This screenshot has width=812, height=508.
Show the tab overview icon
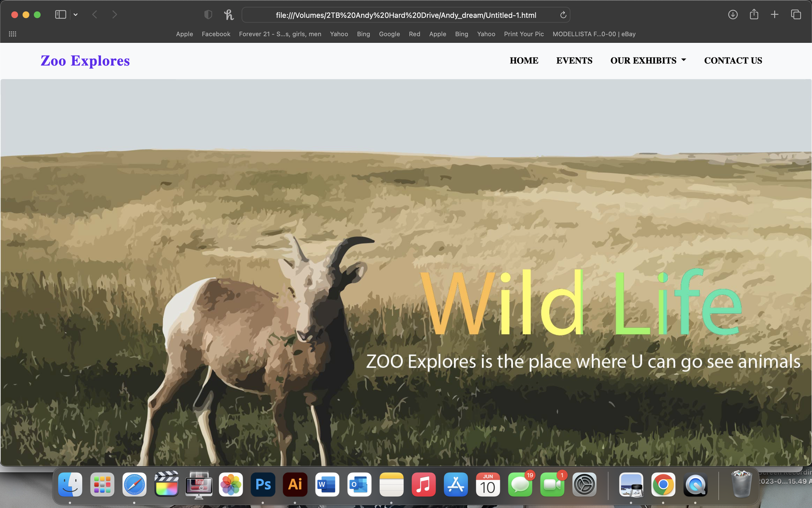point(796,14)
